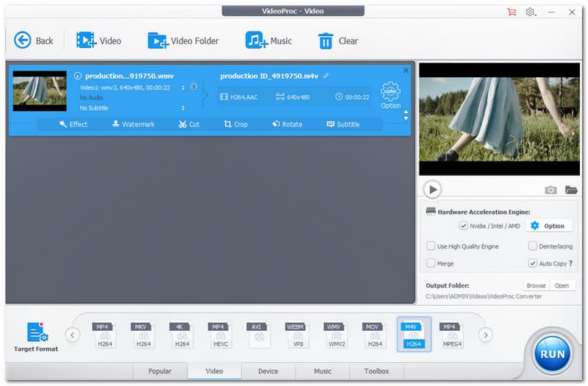This screenshot has height=386, width=588.
Task: Open the shopping cart purchase icon
Action: (x=512, y=12)
